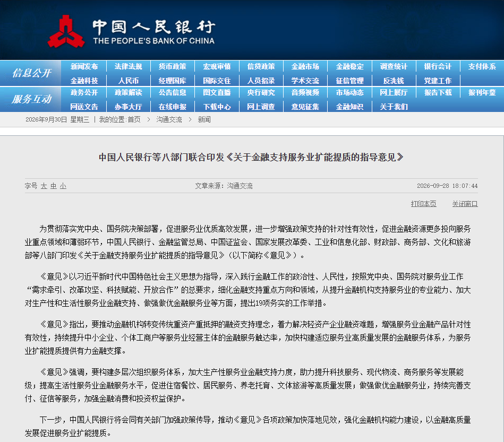The width and height of the screenshot is (504, 442).
Task: Open 宏观审慎 menu item
Action: (217, 66)
